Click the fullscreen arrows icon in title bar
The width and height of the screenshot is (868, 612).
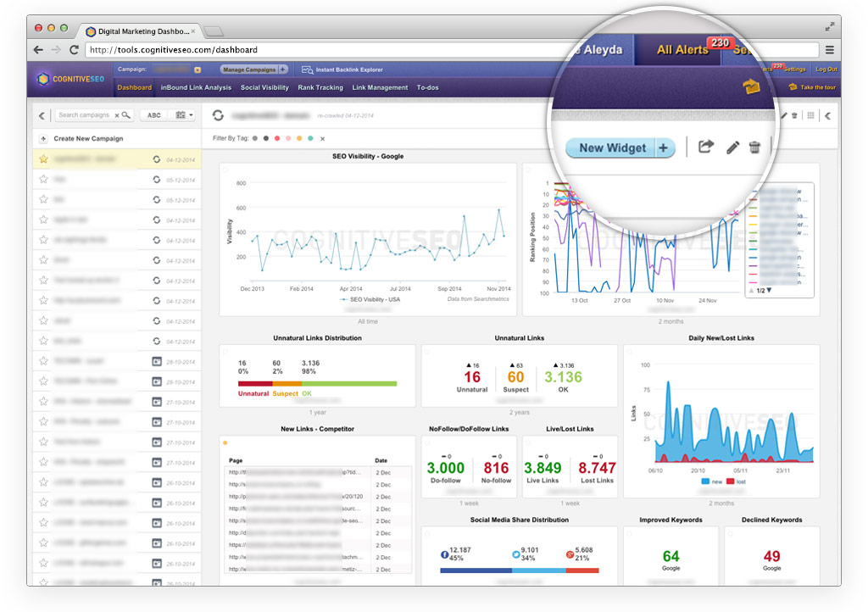point(829,26)
